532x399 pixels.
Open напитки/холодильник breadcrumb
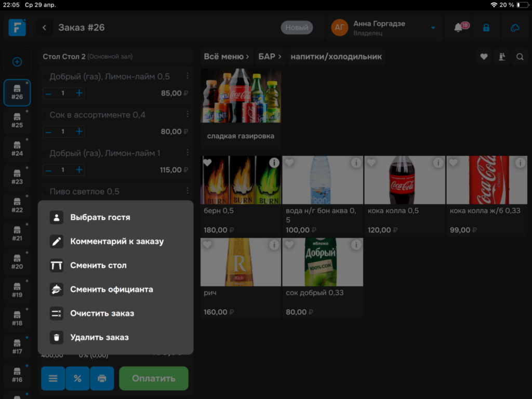tap(336, 57)
